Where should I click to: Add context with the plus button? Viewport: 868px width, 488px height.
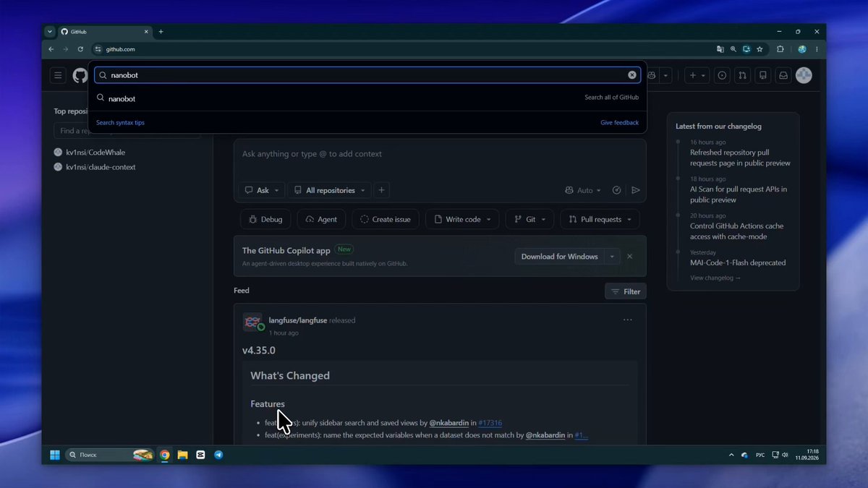pos(382,190)
